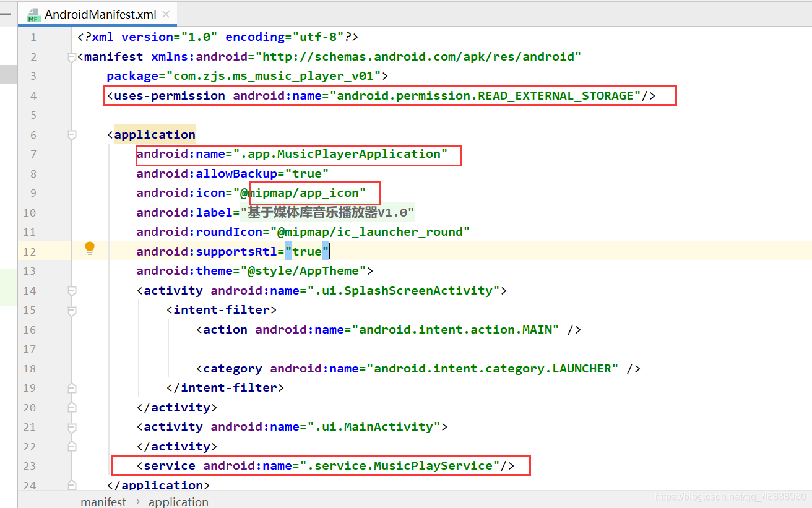The image size is (812, 508).
Task: Select the manifest breadcrumb
Action: tap(103, 502)
